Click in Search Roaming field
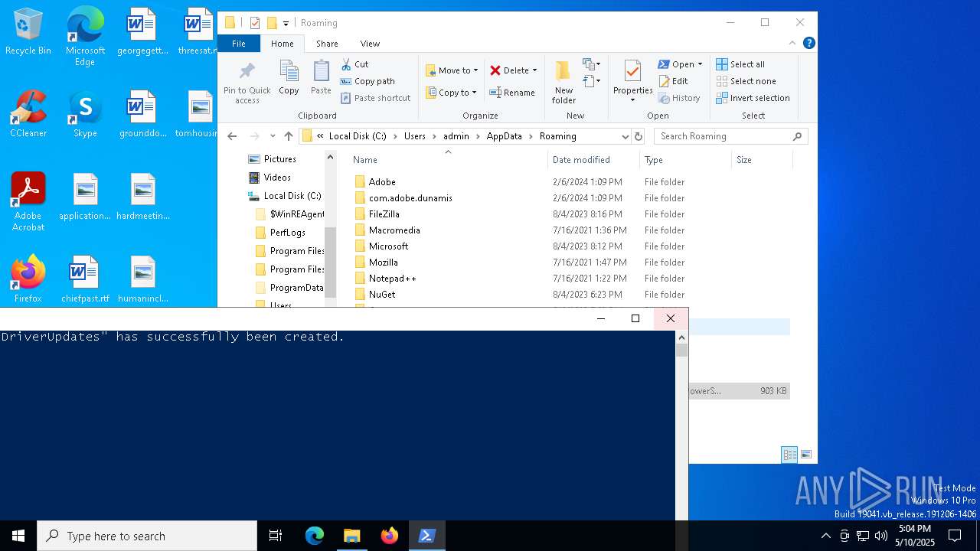 tap(730, 136)
